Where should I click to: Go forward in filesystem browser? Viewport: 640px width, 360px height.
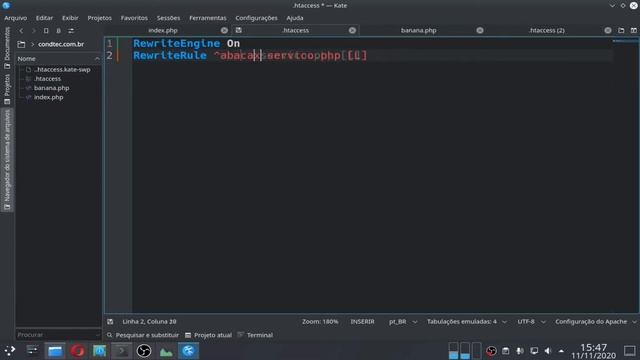click(x=33, y=31)
